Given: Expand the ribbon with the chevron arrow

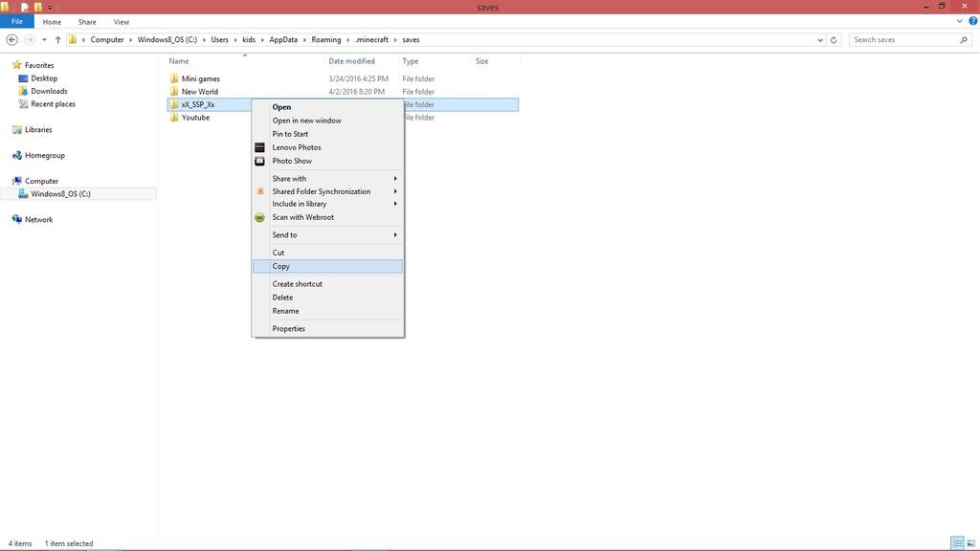Looking at the screenshot, I should point(958,22).
